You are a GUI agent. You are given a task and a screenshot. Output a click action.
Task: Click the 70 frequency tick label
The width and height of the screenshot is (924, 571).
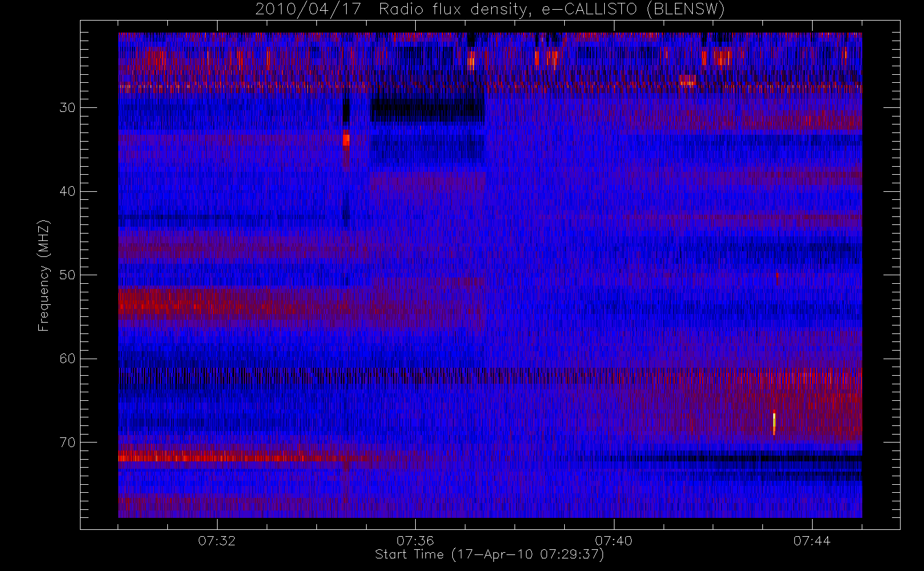point(67,442)
